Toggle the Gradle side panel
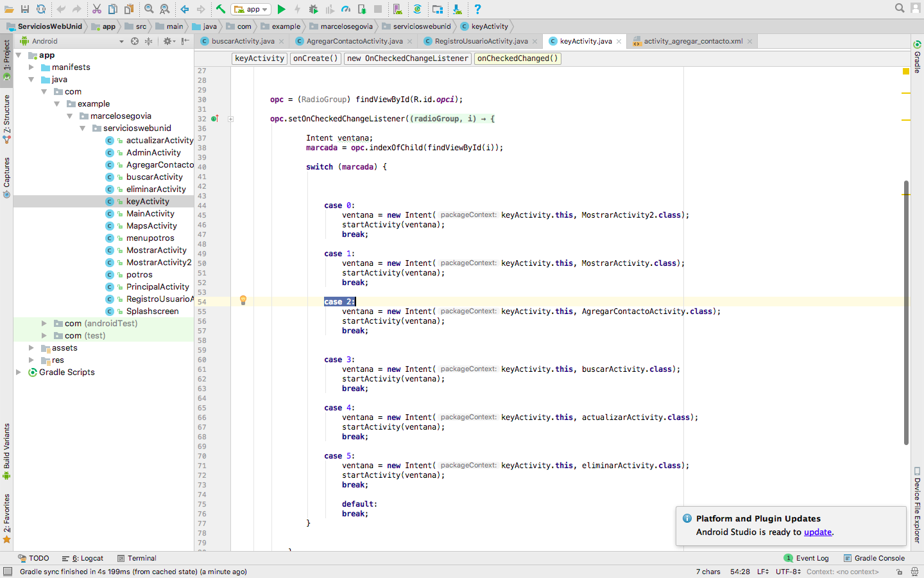924x578 pixels. click(918, 57)
